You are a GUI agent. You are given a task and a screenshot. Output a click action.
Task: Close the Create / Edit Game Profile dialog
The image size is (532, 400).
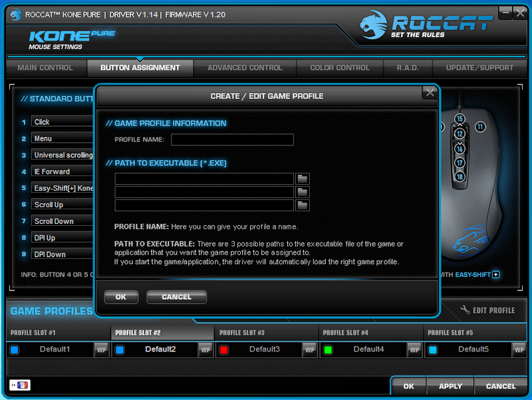430,92
